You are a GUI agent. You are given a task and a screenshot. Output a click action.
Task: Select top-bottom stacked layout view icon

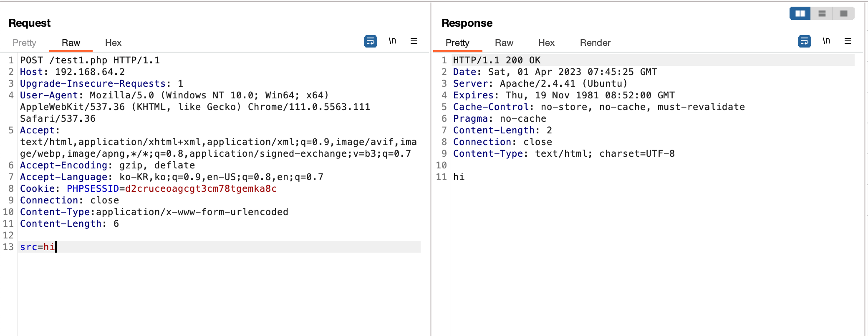coord(822,13)
